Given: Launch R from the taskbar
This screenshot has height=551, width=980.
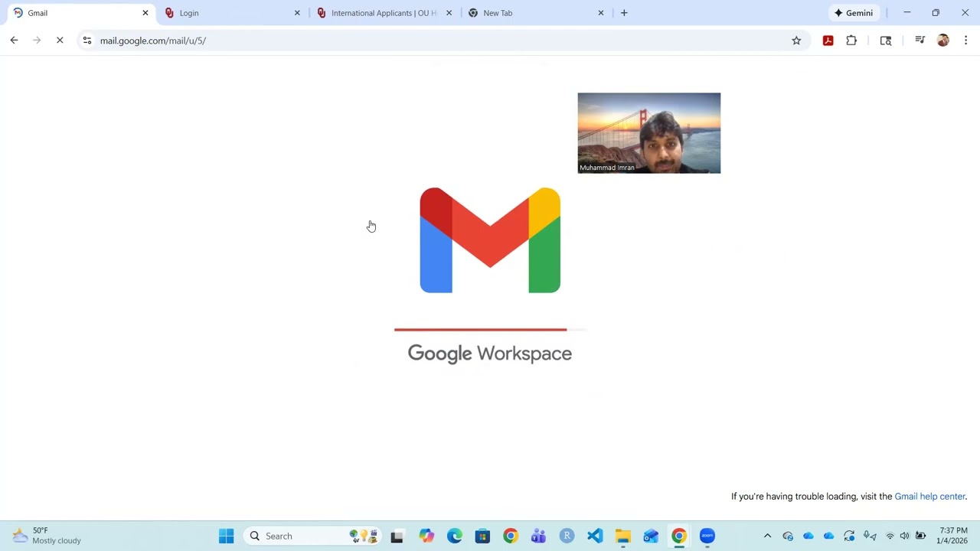Looking at the screenshot, I should click(x=567, y=536).
